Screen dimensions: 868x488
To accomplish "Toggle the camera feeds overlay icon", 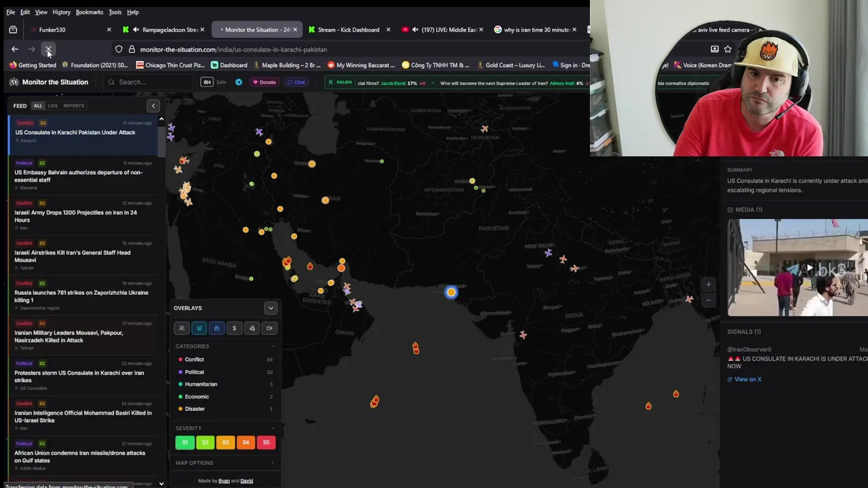I will click(269, 328).
